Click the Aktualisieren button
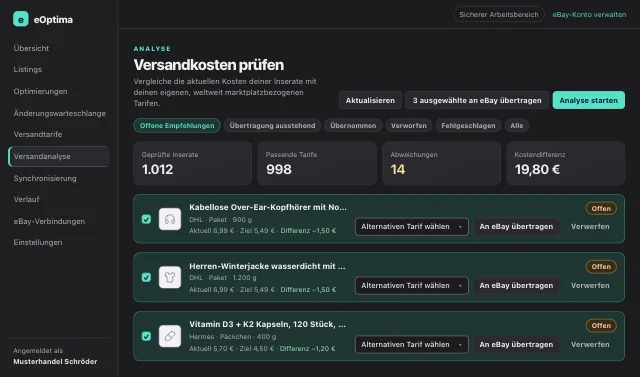640x377 pixels. 370,100
